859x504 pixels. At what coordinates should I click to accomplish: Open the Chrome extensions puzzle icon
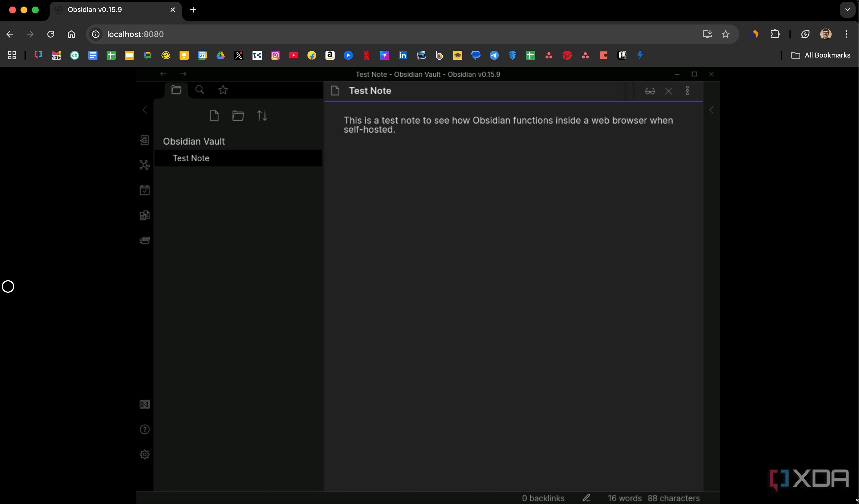point(775,34)
